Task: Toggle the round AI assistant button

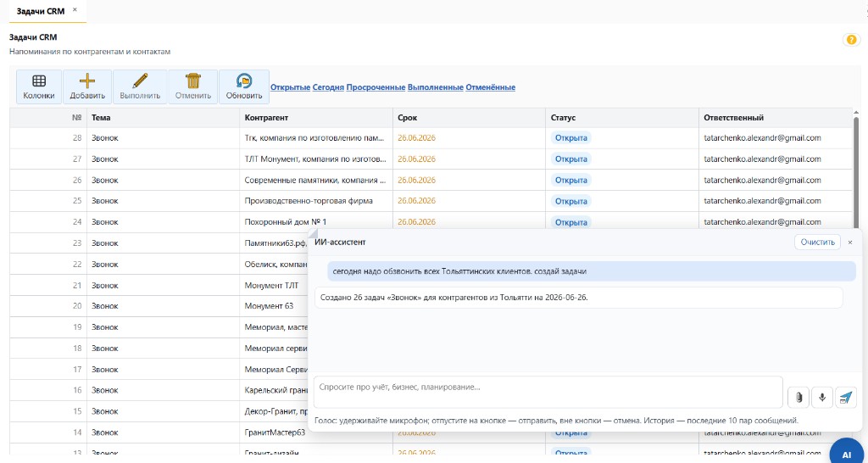Action: pos(847,453)
